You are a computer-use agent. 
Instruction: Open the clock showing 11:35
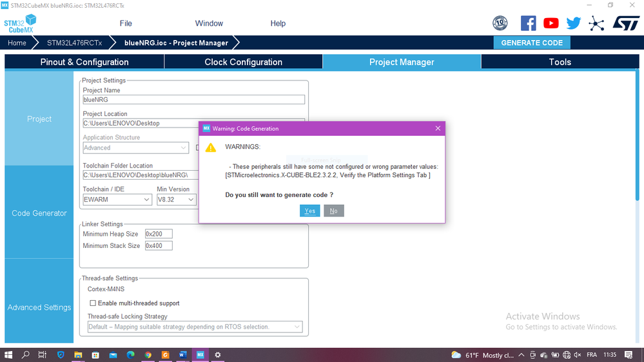pyautogui.click(x=610, y=355)
